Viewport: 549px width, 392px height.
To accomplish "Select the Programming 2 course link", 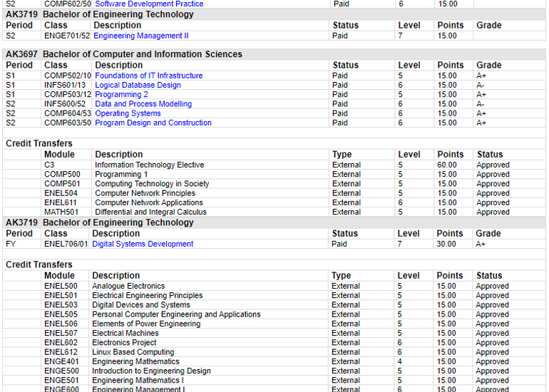I will [x=121, y=94].
